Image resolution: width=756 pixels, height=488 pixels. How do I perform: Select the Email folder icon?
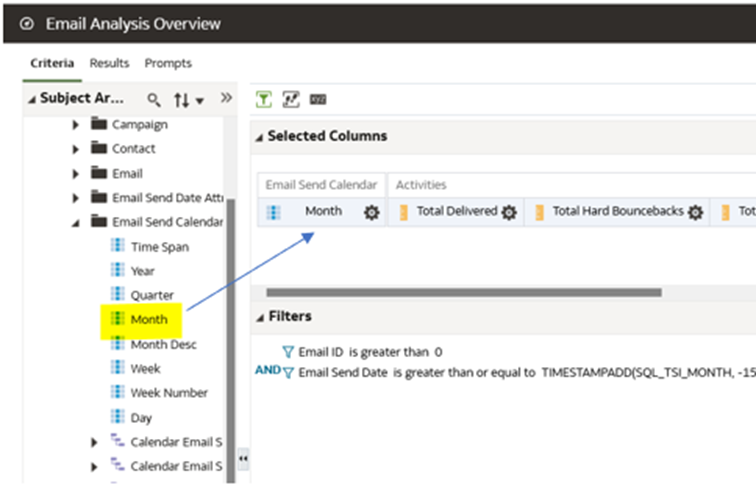99,172
